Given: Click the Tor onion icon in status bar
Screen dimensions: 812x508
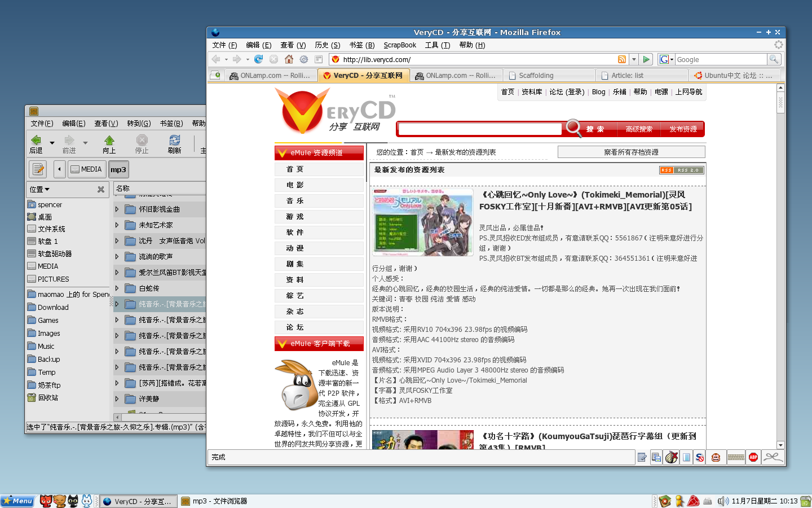Looking at the screenshot, I should click(671, 457).
